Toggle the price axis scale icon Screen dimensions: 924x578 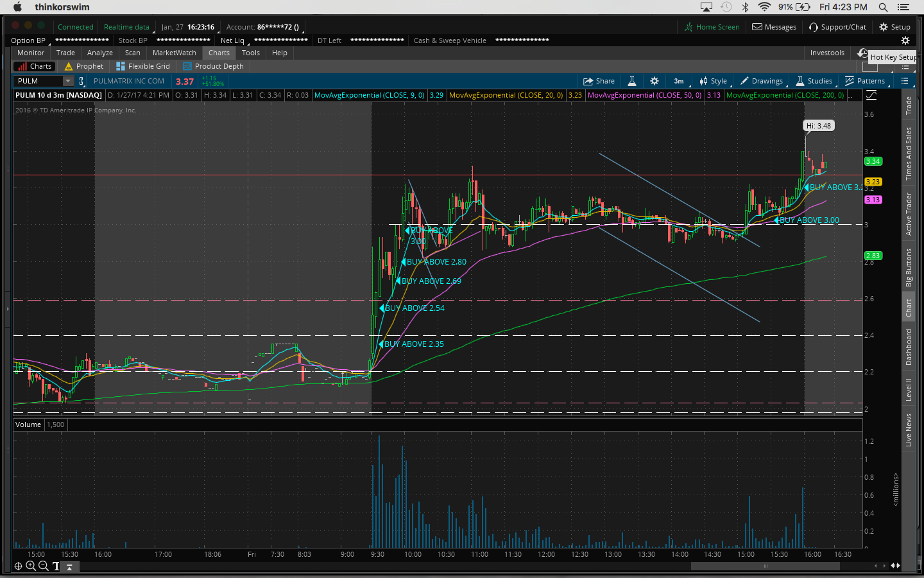pyautogui.click(x=871, y=95)
